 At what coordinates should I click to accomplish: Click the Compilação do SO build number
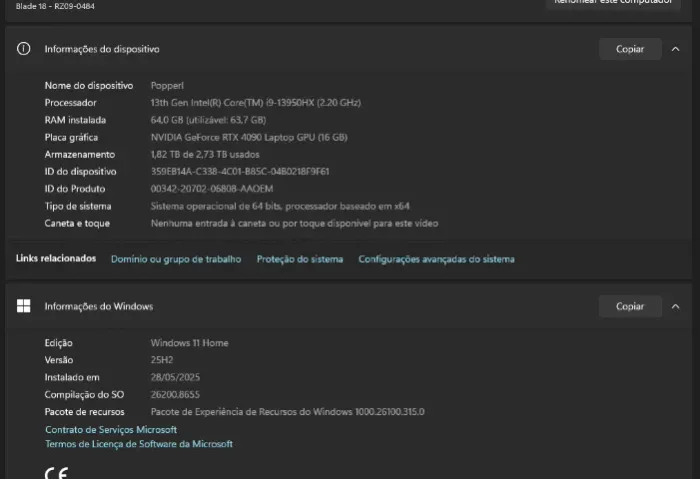(175, 395)
